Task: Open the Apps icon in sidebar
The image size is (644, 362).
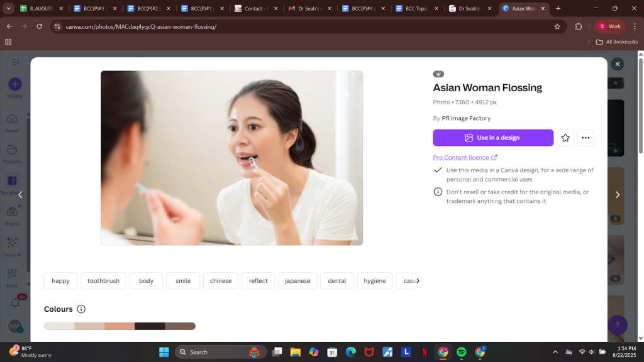Action: pyautogui.click(x=12, y=275)
